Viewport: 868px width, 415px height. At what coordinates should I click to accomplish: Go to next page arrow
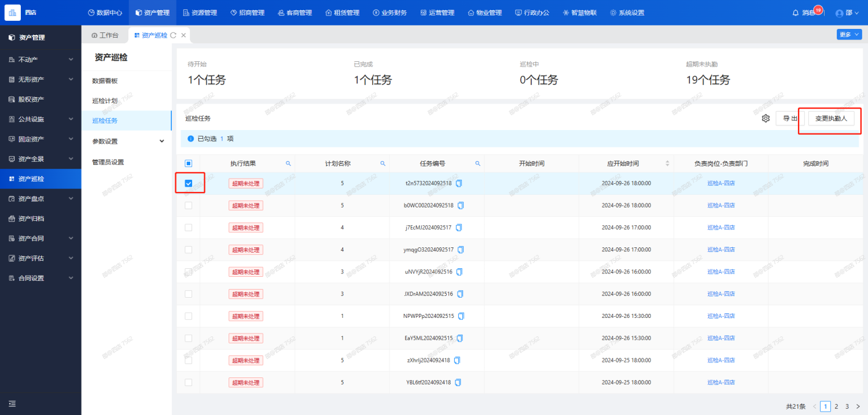[x=858, y=406]
